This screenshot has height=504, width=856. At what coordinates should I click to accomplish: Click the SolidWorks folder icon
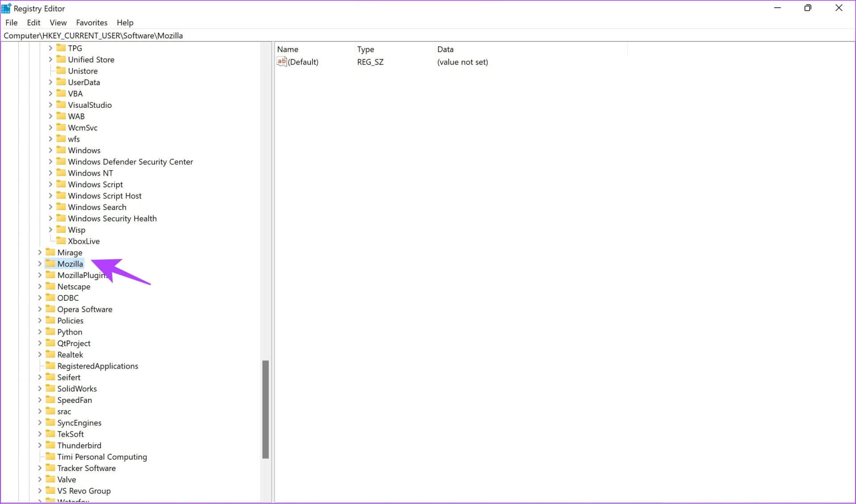pos(50,389)
